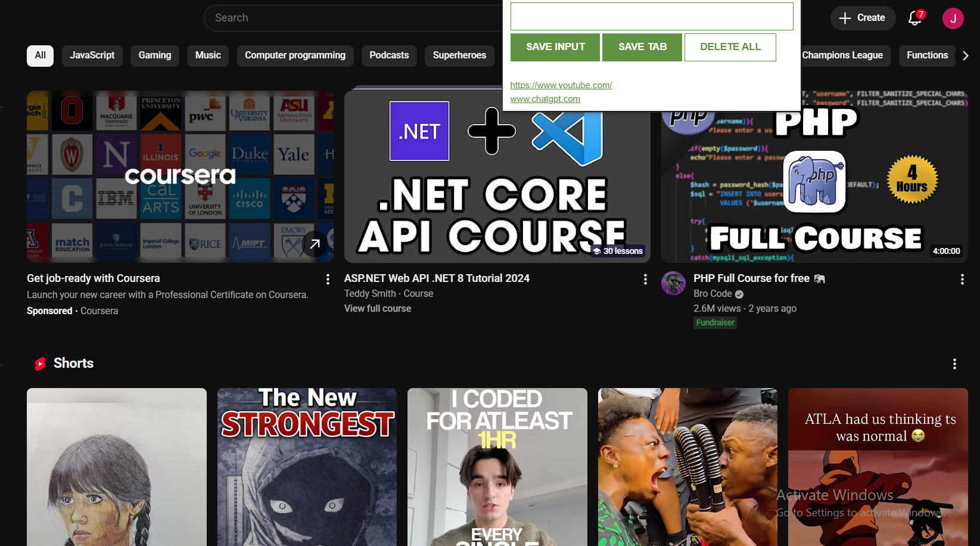
Task: Select the Gaming category chip
Action: pos(154,55)
